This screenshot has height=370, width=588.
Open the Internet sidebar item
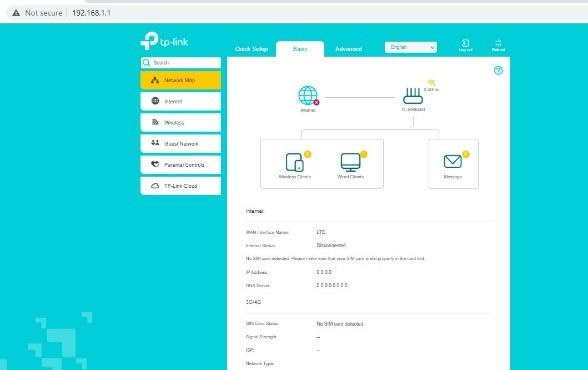[181, 101]
